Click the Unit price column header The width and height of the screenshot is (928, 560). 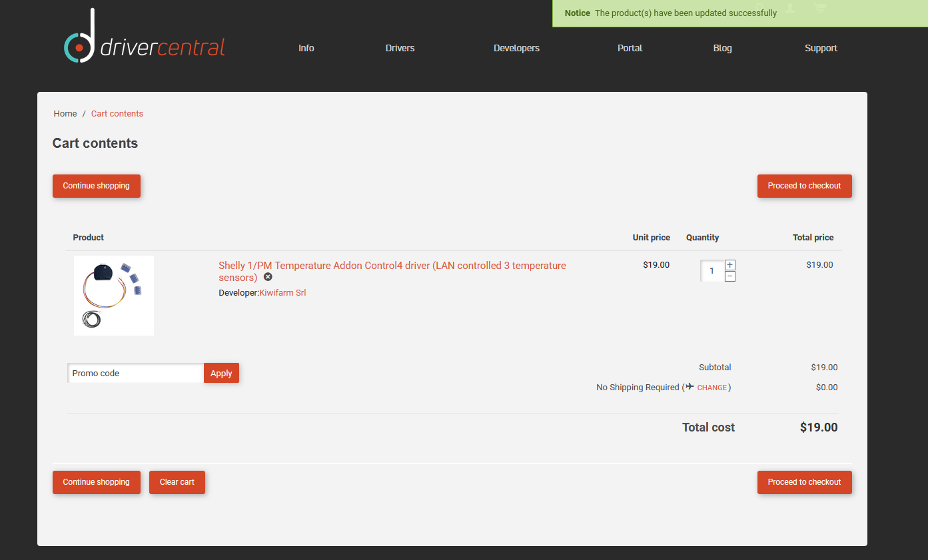click(x=652, y=238)
